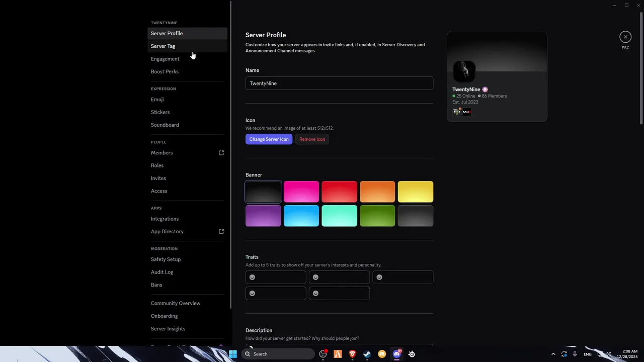Open the Bans list
This screenshot has height=362, width=644.
[188, 285]
